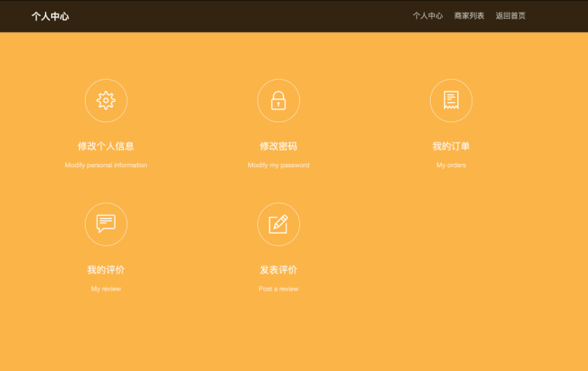Select the 修改密码 heading

point(279,146)
